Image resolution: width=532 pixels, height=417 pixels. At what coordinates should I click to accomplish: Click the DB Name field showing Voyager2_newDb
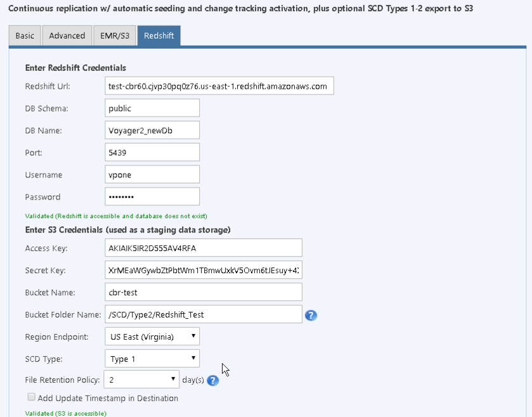pos(152,130)
